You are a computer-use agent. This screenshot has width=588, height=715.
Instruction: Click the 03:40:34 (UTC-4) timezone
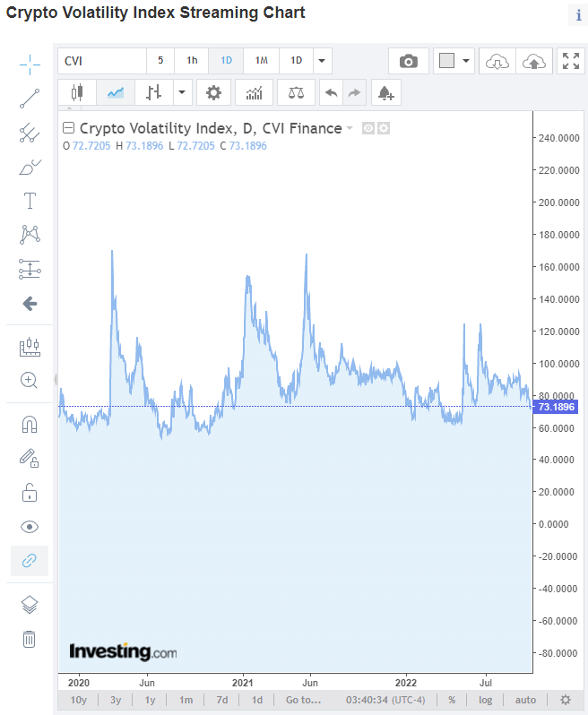[x=385, y=700]
